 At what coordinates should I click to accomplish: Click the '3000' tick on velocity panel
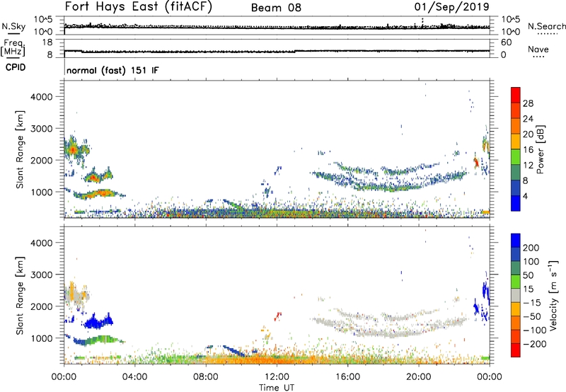41,275
